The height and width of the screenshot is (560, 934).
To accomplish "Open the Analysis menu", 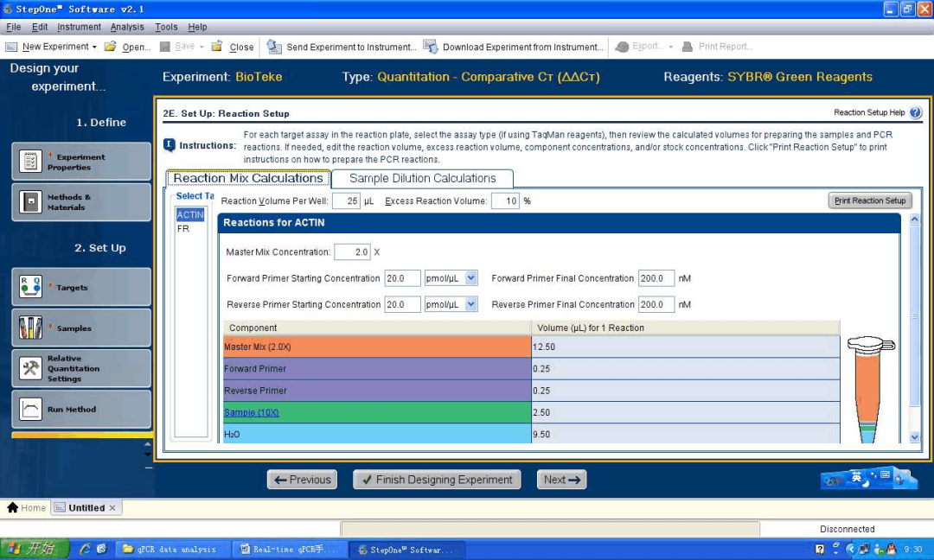I will (x=127, y=27).
